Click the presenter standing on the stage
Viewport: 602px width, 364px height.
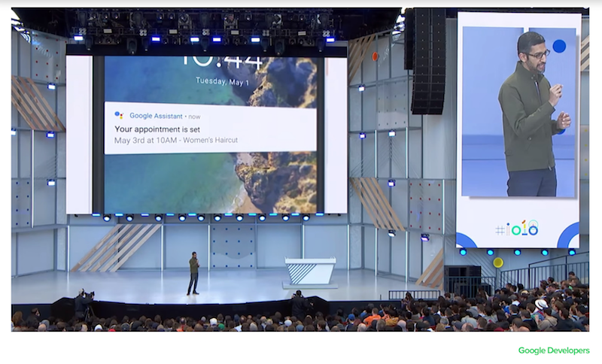[x=194, y=274]
